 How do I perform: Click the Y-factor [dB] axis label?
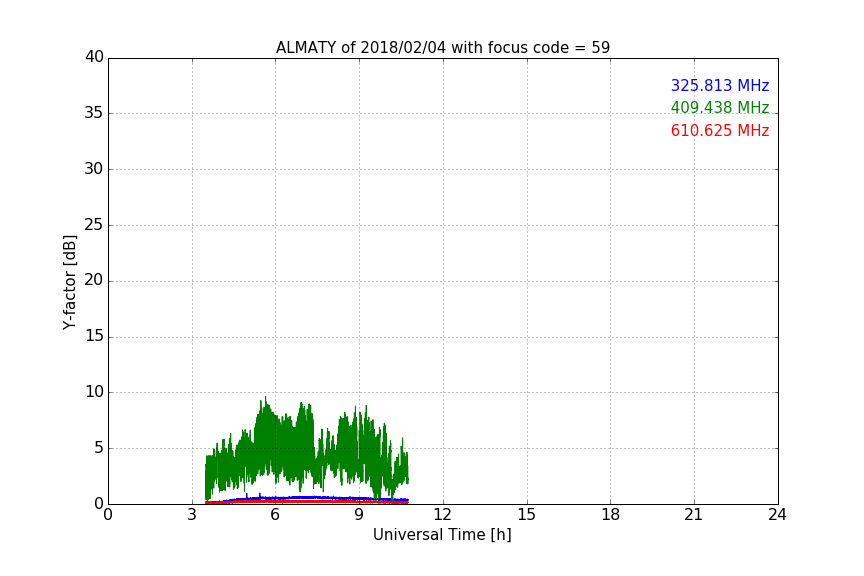pyautogui.click(x=69, y=282)
